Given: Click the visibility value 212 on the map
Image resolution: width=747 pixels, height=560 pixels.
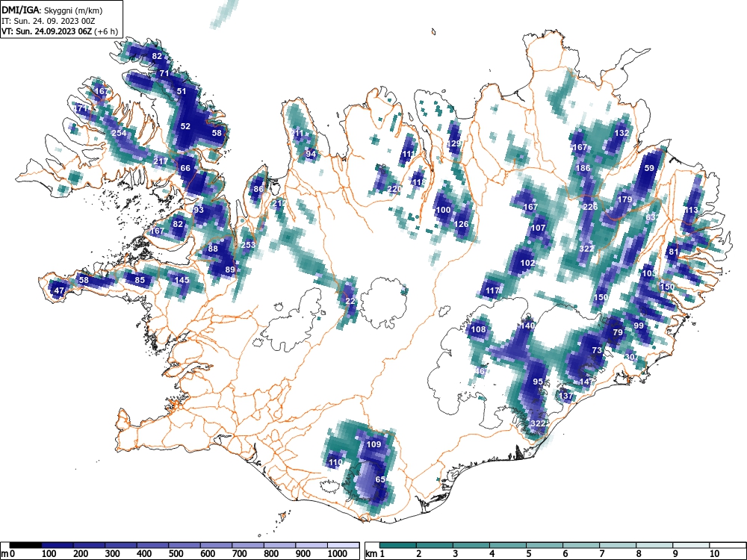Looking at the screenshot, I should [279, 203].
